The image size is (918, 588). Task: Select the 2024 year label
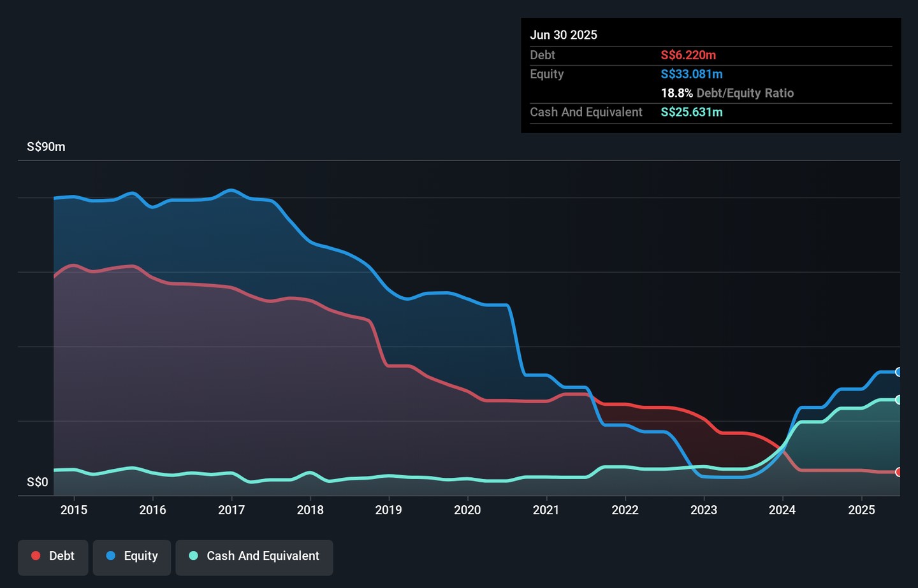(782, 510)
